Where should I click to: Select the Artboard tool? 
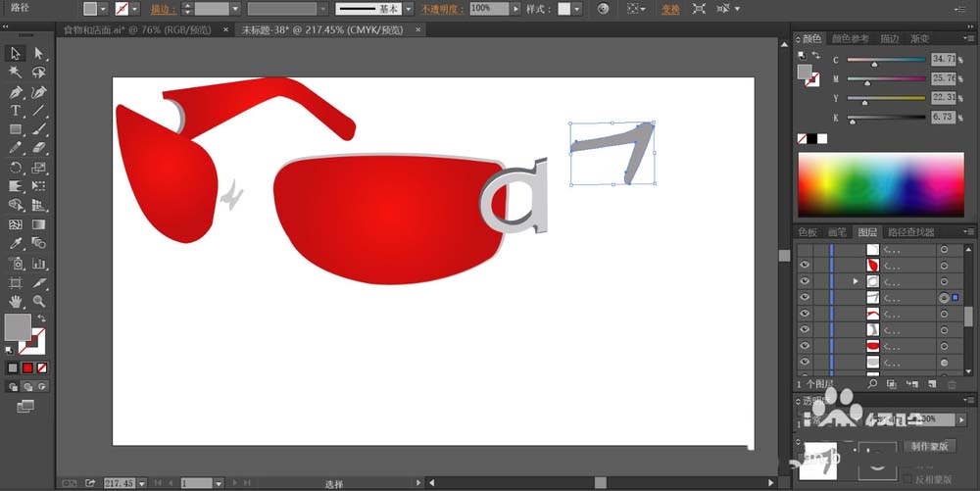(x=16, y=283)
